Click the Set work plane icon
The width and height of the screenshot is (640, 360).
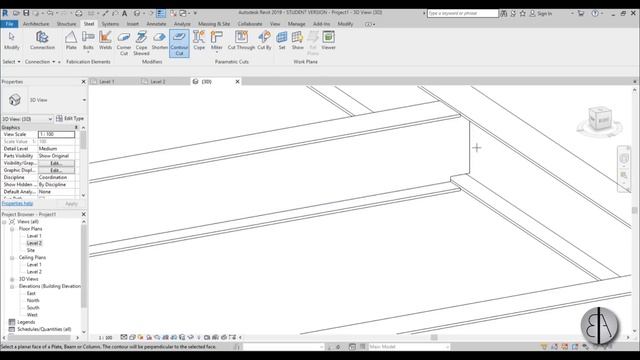pyautogui.click(x=282, y=40)
